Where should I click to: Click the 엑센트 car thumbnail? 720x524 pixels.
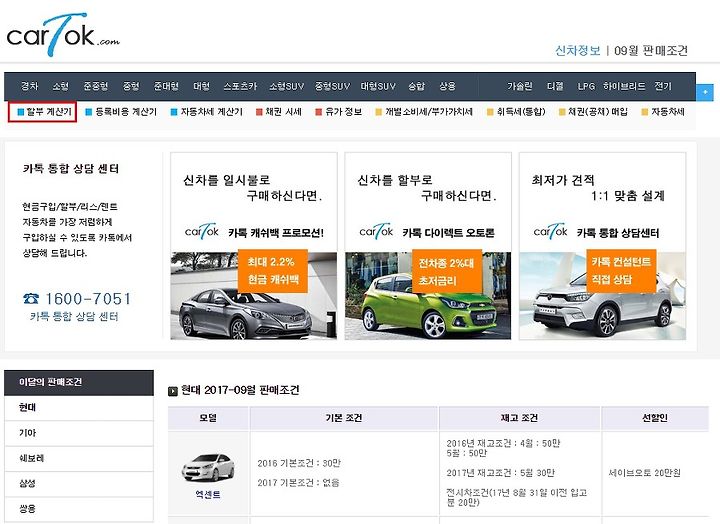point(208,468)
